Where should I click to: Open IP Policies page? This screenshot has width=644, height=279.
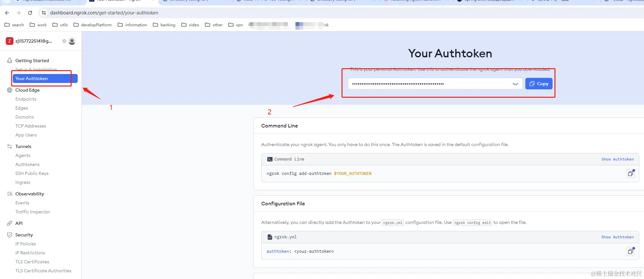26,244
